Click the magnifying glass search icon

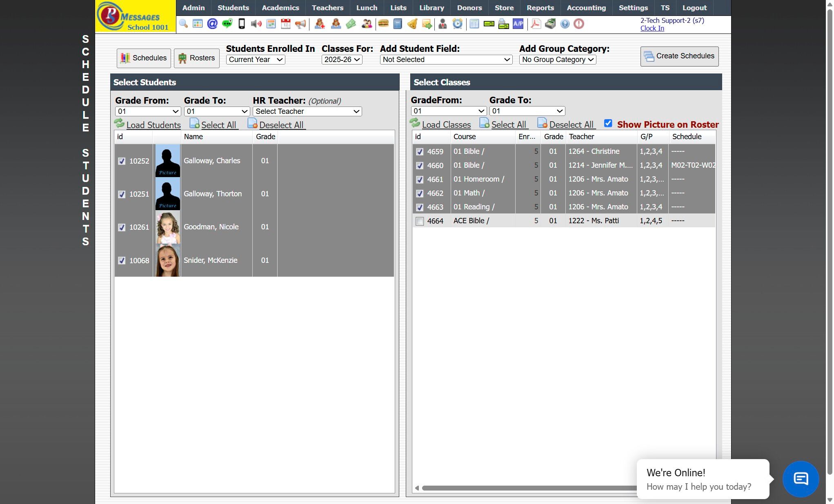pyautogui.click(x=183, y=24)
